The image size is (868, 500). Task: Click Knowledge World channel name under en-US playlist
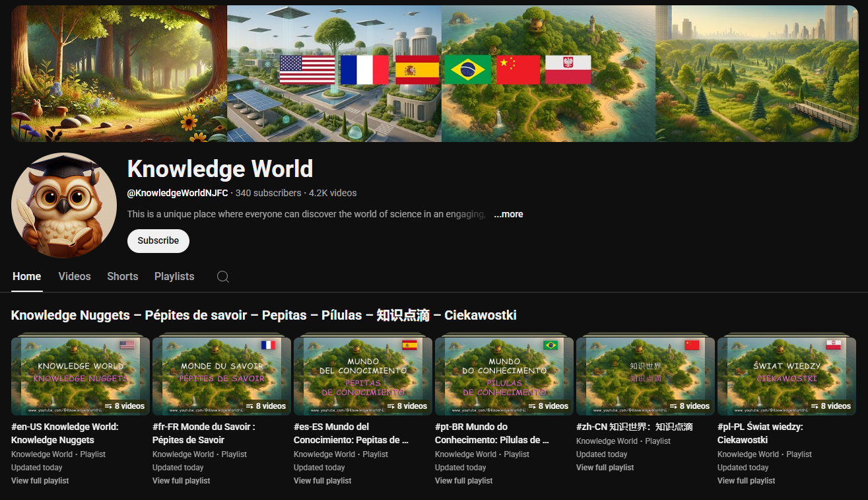click(x=42, y=454)
